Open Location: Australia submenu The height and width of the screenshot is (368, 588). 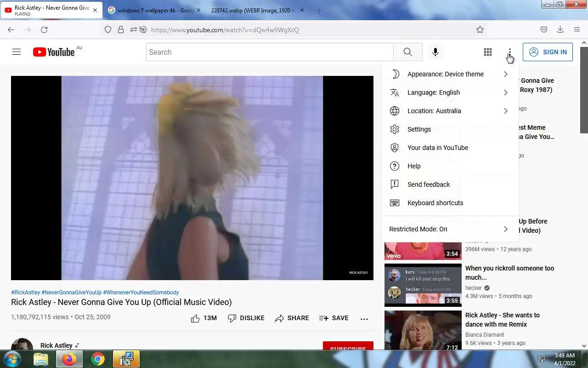click(x=450, y=111)
